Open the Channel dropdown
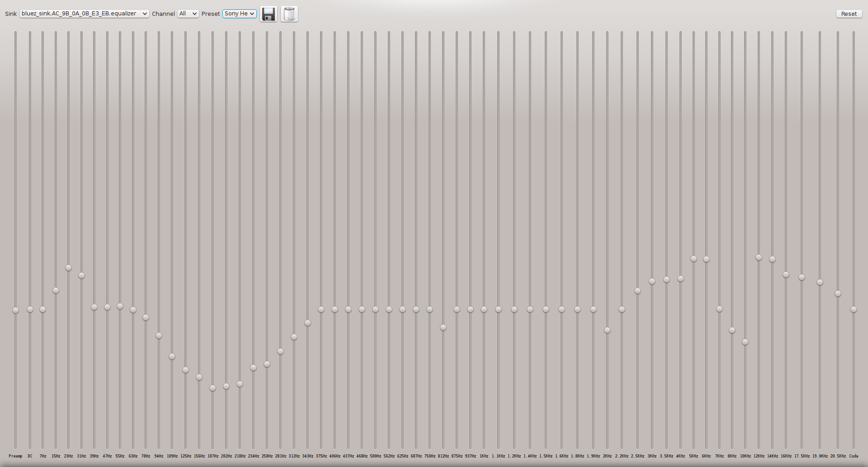This screenshot has width=868, height=467. (188, 14)
